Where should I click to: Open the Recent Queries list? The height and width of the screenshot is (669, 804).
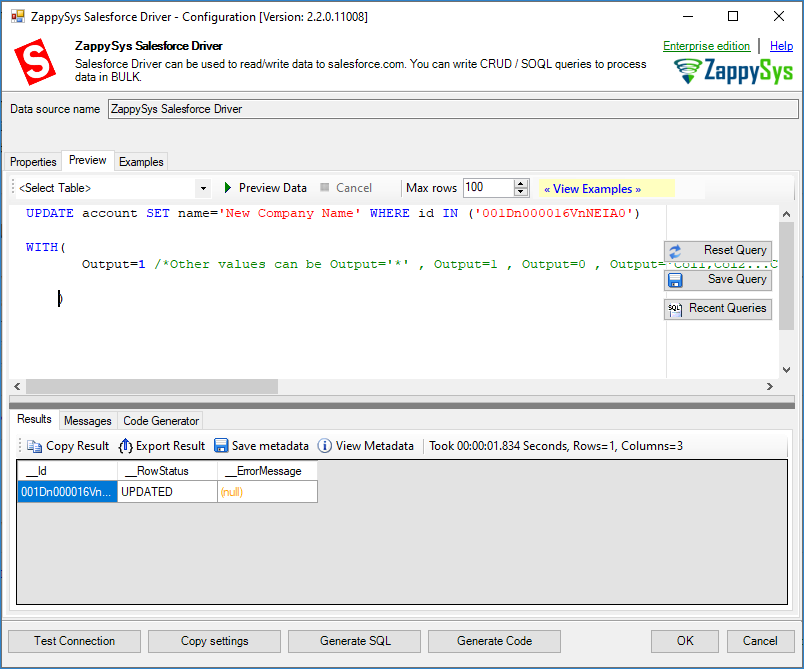(x=718, y=309)
